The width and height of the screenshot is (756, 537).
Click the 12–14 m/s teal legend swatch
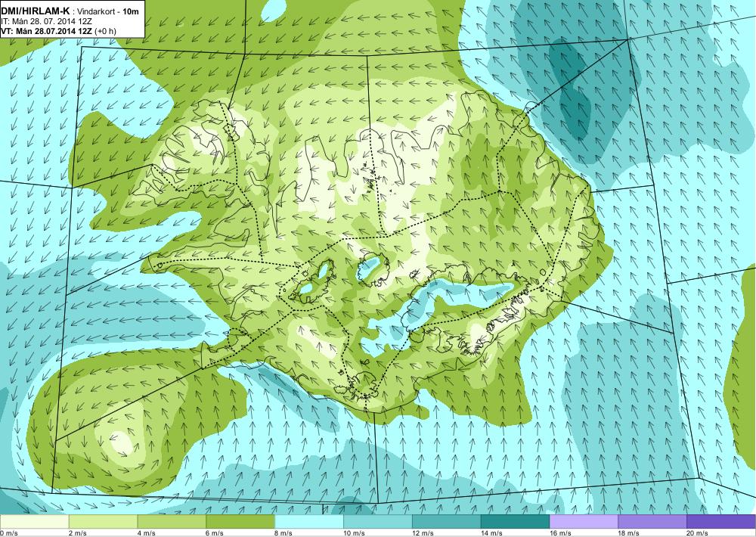point(447,522)
